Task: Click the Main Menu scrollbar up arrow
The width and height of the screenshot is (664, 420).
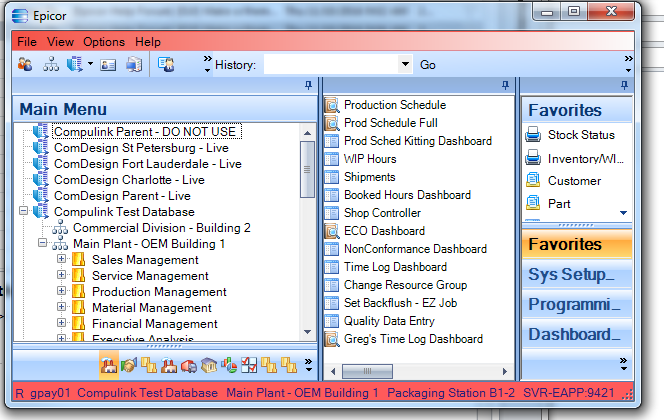Action: [x=307, y=133]
